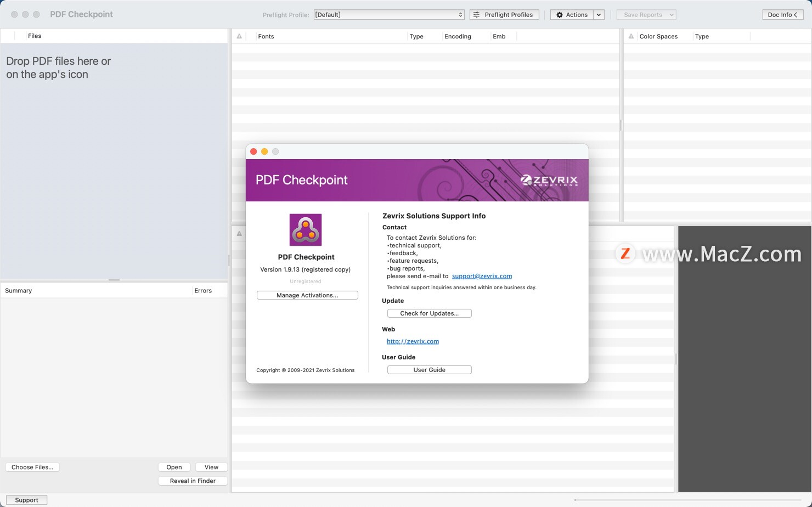The height and width of the screenshot is (507, 812).
Task: Sort by the Emb column header
Action: click(503, 36)
